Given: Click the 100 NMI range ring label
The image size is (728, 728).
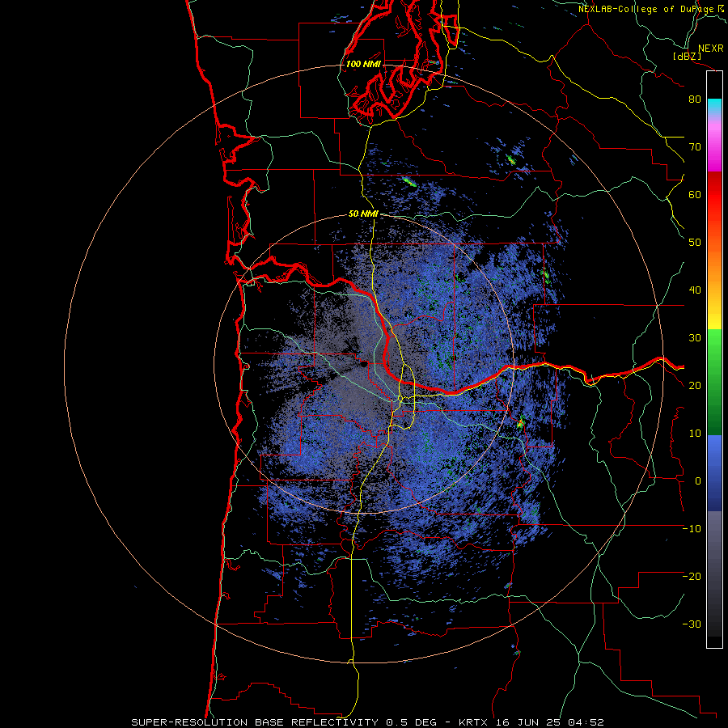Looking at the screenshot, I should 363,64.
